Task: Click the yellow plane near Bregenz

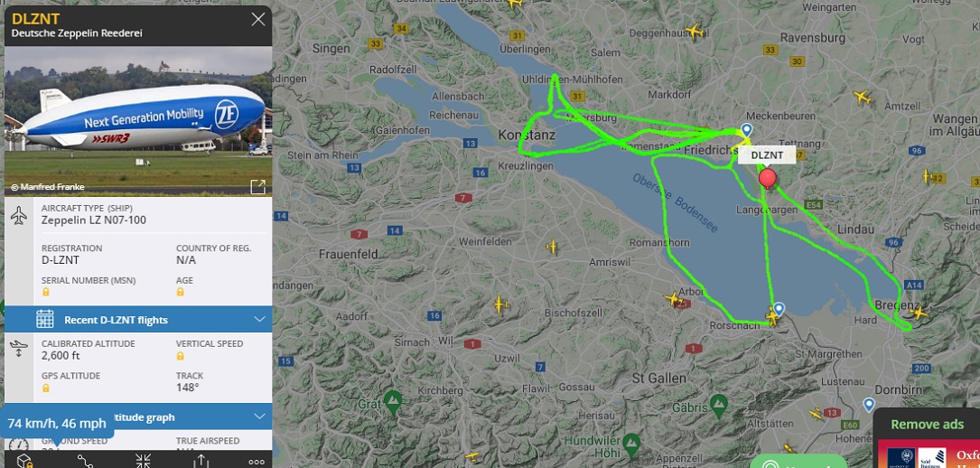Action: [919, 313]
